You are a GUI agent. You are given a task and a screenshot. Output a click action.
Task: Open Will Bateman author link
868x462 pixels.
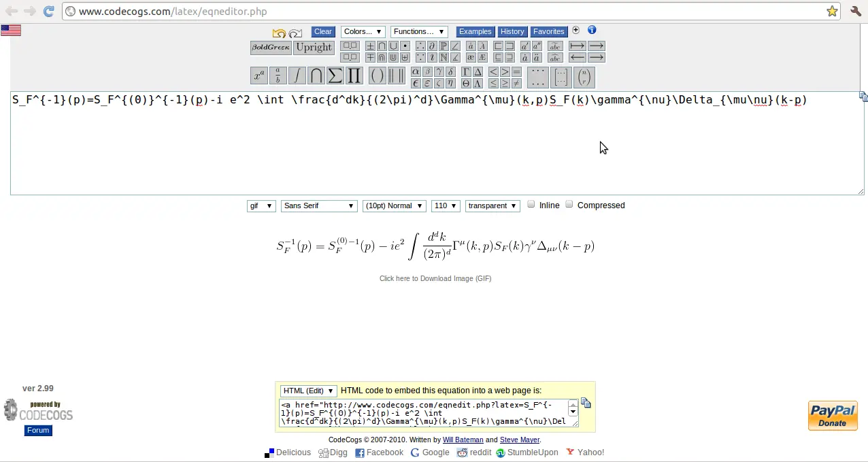[x=463, y=440]
